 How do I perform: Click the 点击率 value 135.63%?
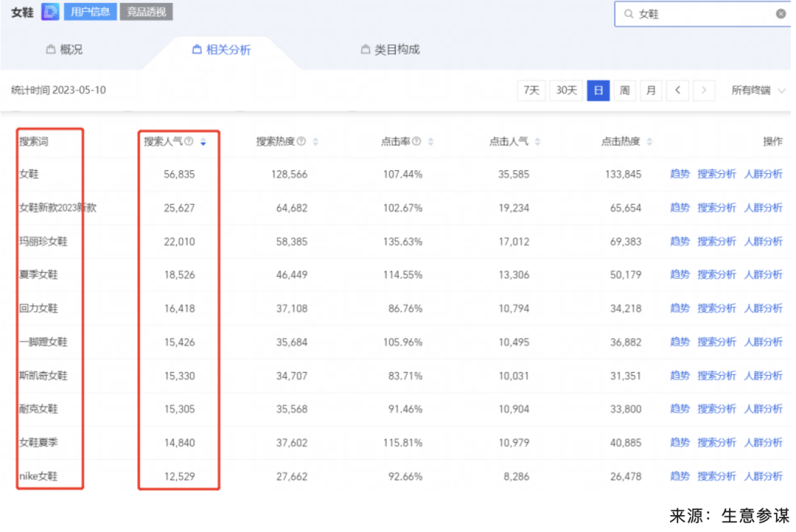[402, 241]
